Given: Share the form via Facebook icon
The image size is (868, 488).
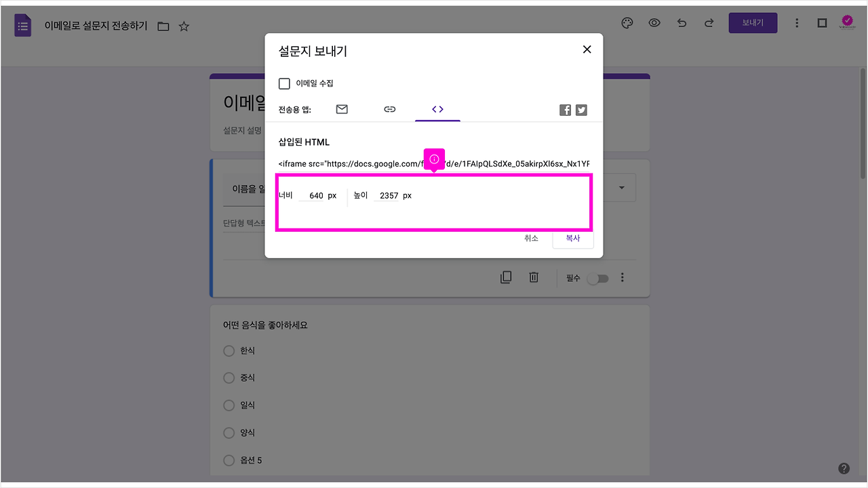Looking at the screenshot, I should (565, 109).
